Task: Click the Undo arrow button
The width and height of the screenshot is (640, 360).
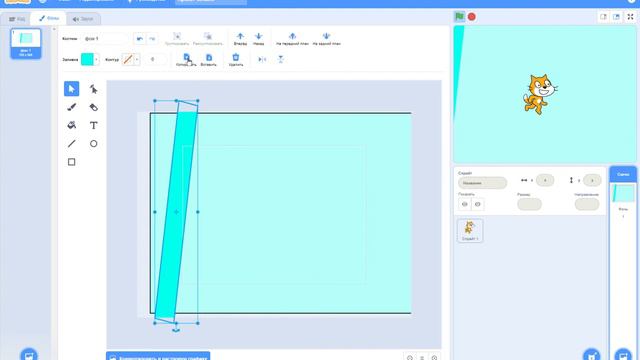Action: (140, 39)
